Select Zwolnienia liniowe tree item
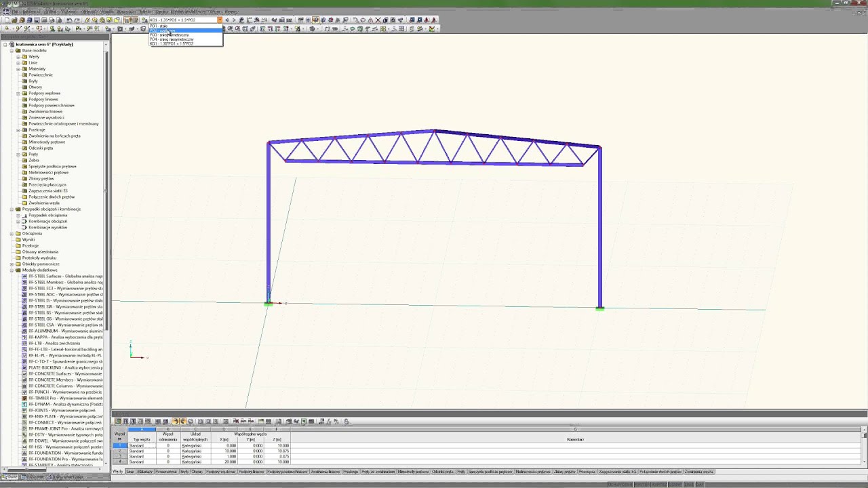Image resolution: width=868 pixels, height=488 pixels. 45,111
